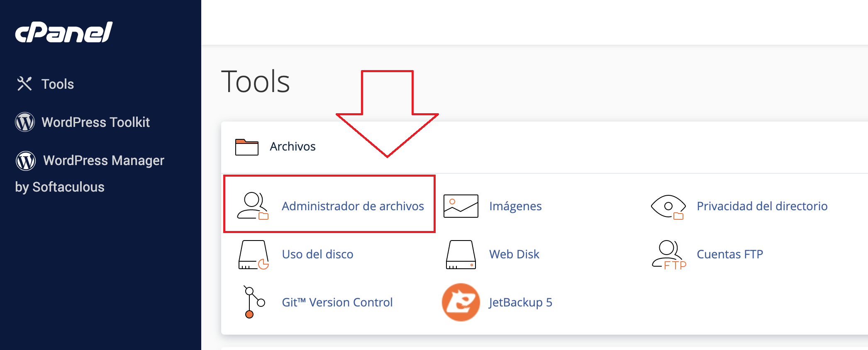Open the Imágenes link

pyautogui.click(x=515, y=206)
